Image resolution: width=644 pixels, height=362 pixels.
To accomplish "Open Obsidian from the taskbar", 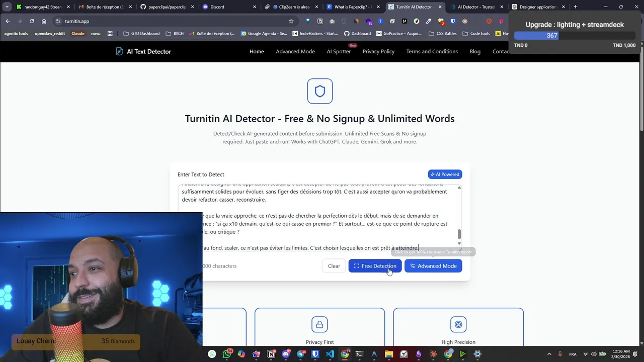I will pyautogui.click(x=419, y=354).
